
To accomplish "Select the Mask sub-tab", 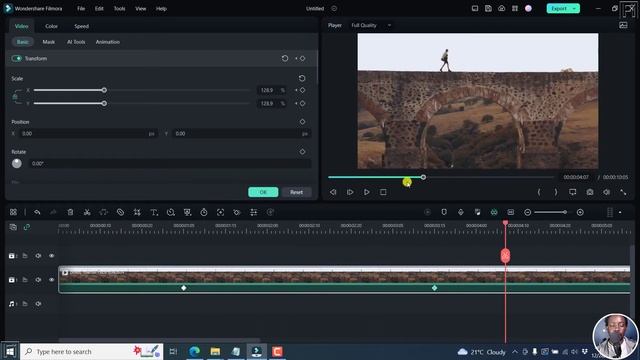I will (49, 42).
